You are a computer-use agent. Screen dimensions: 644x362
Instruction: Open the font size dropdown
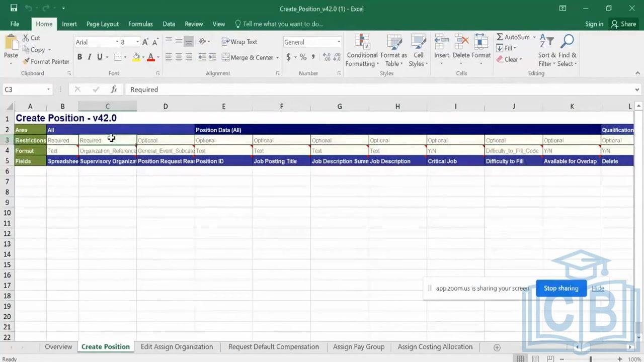pyautogui.click(x=137, y=42)
